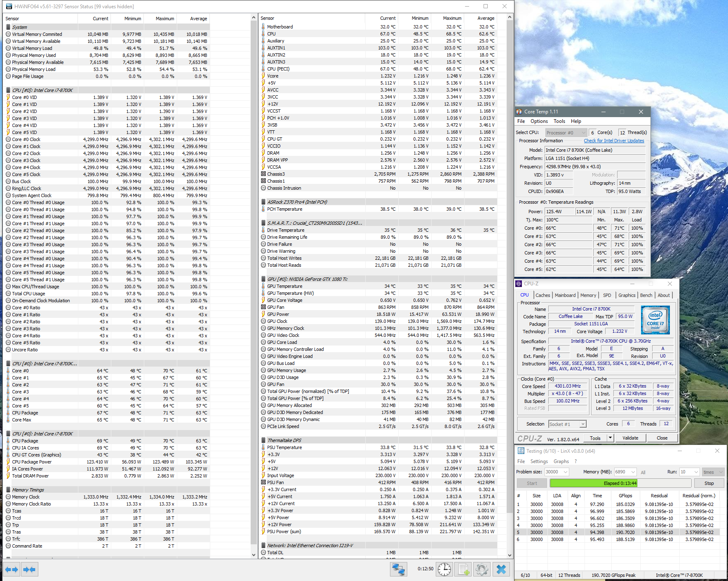Click the All memory button in LinX
Image resolution: width=728 pixels, height=581 pixels.
pyautogui.click(x=643, y=472)
